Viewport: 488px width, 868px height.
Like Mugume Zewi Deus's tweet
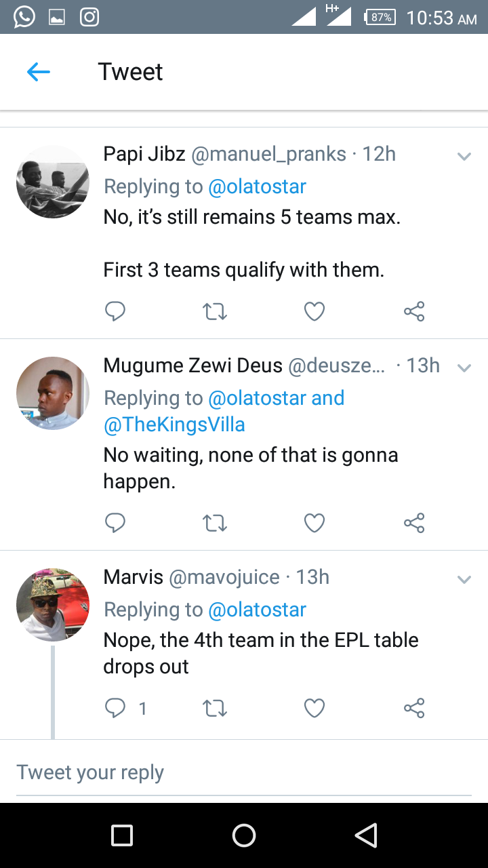pyautogui.click(x=314, y=523)
